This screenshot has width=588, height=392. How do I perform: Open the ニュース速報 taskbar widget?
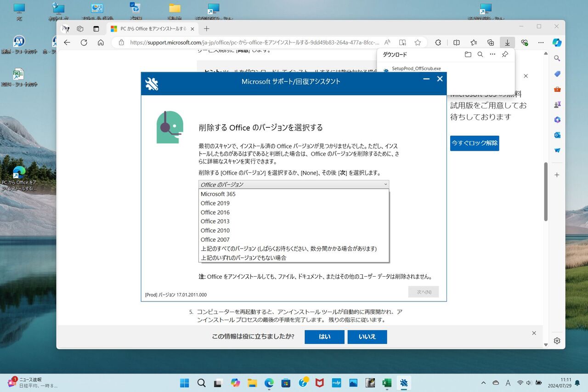point(32,383)
